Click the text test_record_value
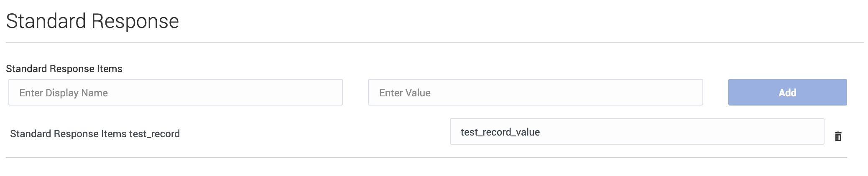Viewport: 868px width, 176px height. coord(500,132)
